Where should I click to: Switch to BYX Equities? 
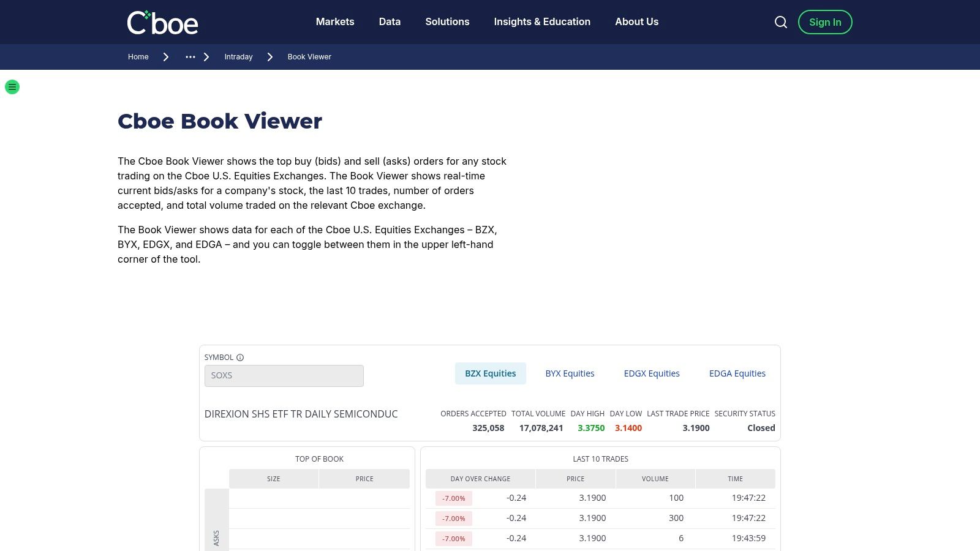click(570, 373)
